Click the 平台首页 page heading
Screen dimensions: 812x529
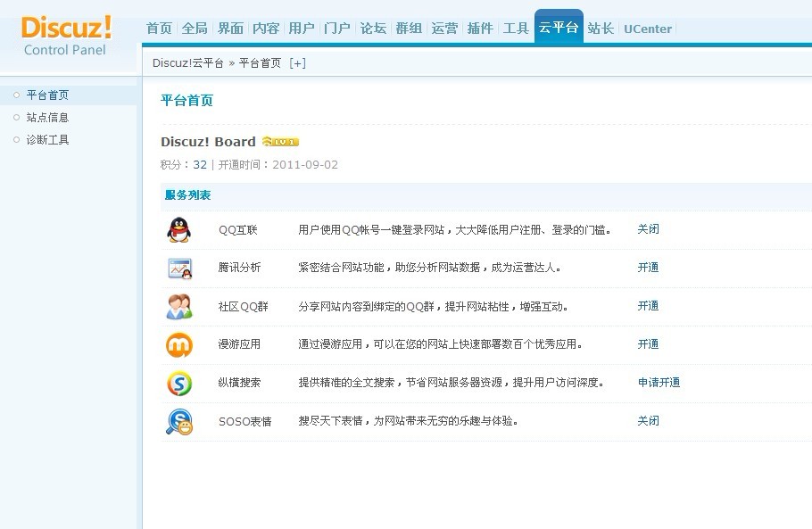click(x=187, y=100)
